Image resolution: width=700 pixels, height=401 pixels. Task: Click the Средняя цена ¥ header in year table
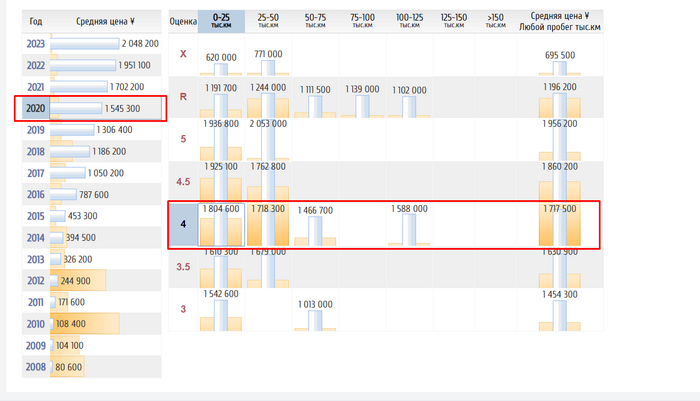click(x=105, y=21)
